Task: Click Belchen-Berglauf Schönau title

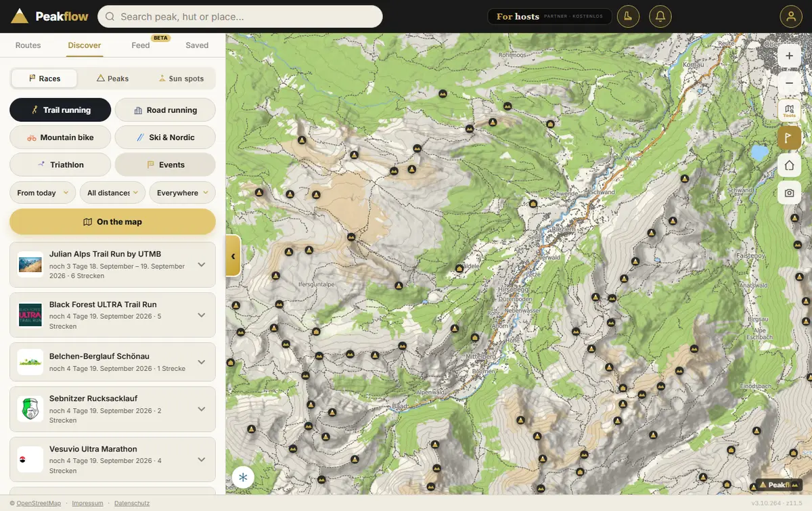Action: pos(99,356)
